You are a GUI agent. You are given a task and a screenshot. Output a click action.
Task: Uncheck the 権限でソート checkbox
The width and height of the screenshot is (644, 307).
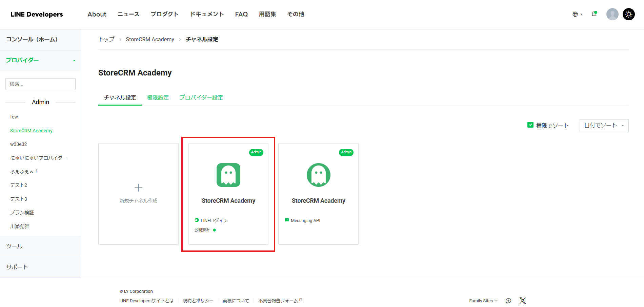[530, 125]
